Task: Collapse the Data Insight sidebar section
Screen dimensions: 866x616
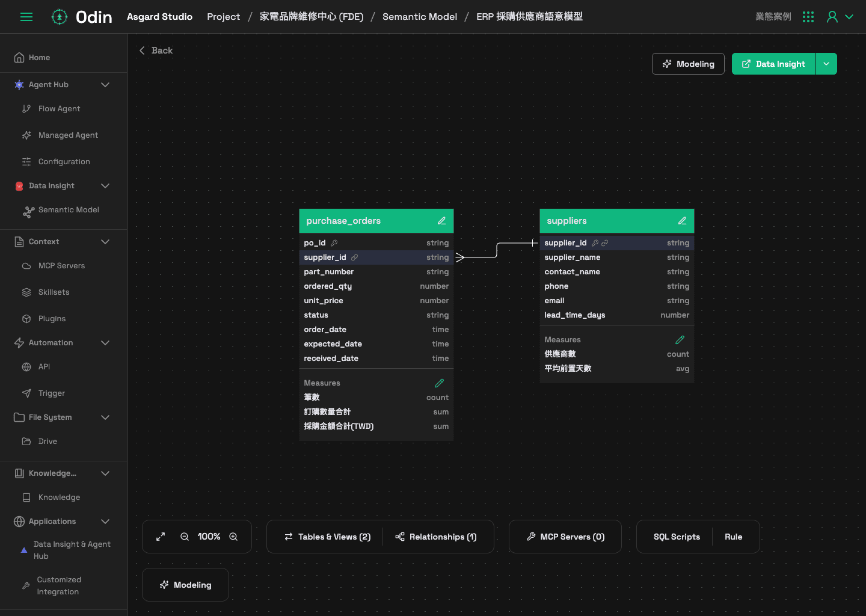Action: click(x=105, y=186)
